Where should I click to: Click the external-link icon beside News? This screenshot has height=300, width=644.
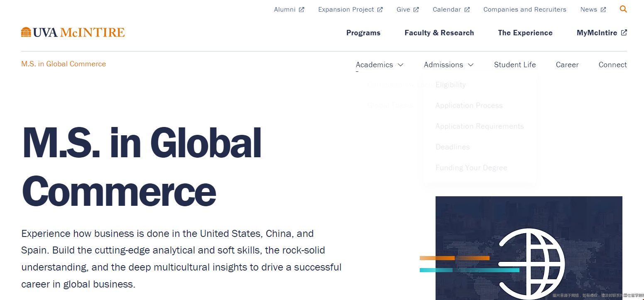[x=603, y=10]
